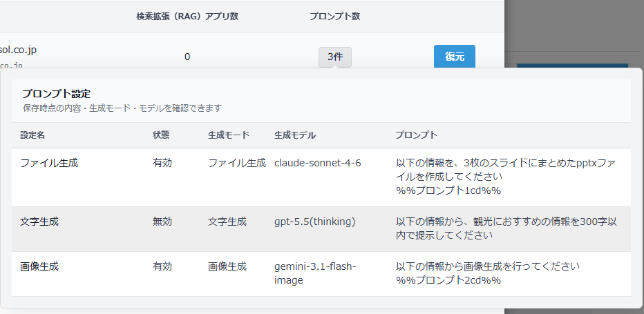Click the プロンプト設定 popover title
The height and width of the screenshot is (314, 644).
pyautogui.click(x=56, y=94)
